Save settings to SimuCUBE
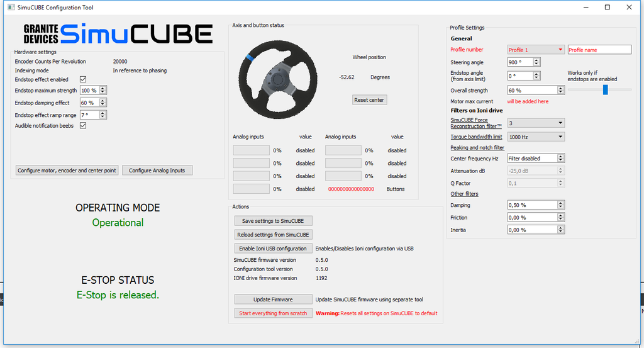644x348 pixels. pos(273,221)
